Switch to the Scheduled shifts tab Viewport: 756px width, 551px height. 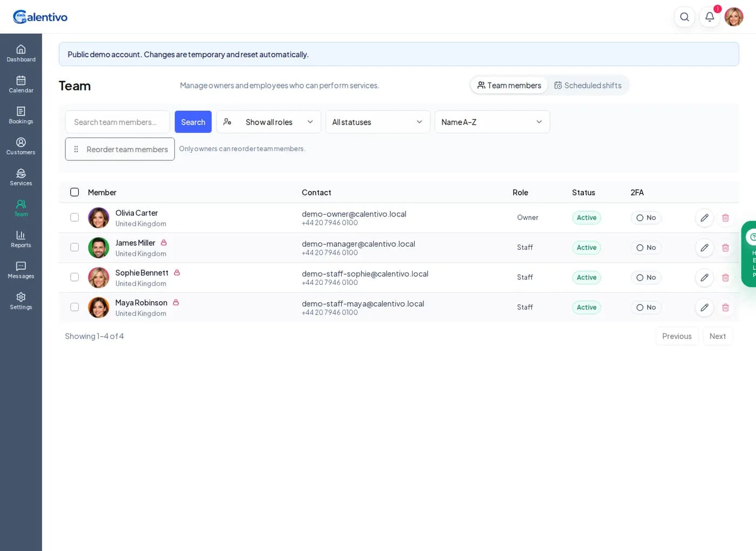pyautogui.click(x=588, y=85)
